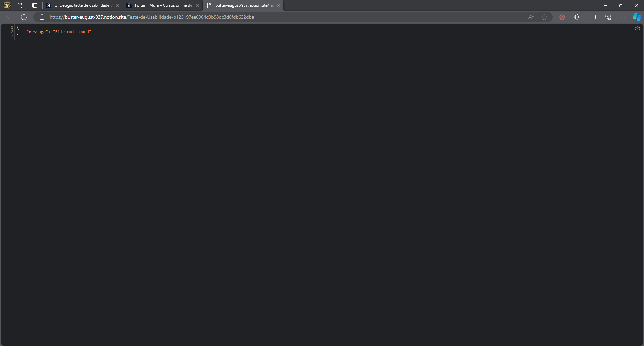Click line number 1 in the gutter
This screenshot has height=346, width=644.
(12, 27)
